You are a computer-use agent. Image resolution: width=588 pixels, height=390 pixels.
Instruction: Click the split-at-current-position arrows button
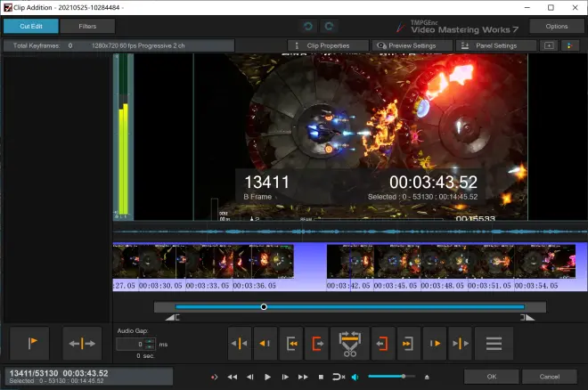pyautogui.click(x=82, y=343)
